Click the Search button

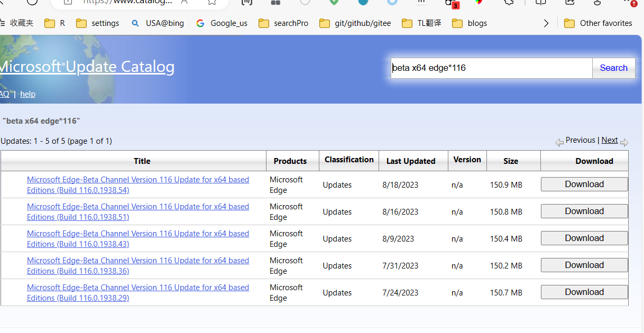tap(613, 68)
